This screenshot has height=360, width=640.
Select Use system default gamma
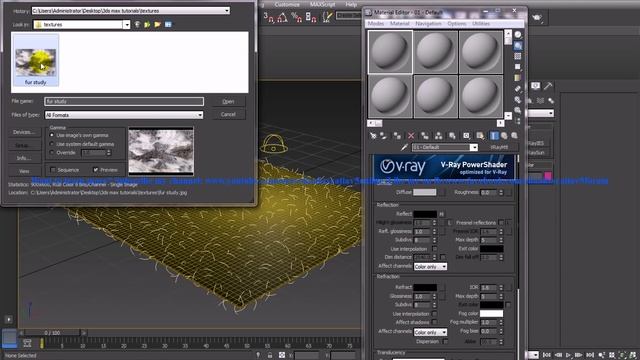(x=52, y=144)
